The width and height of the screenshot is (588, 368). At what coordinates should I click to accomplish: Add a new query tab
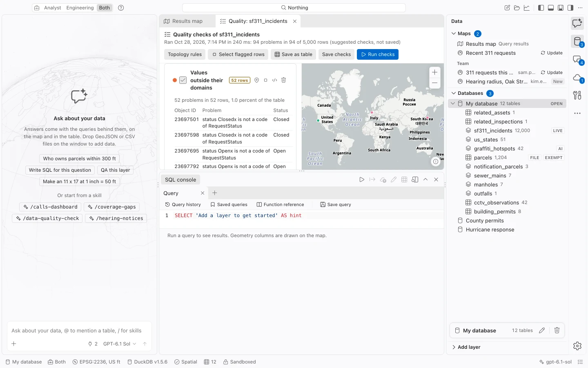pyautogui.click(x=215, y=193)
